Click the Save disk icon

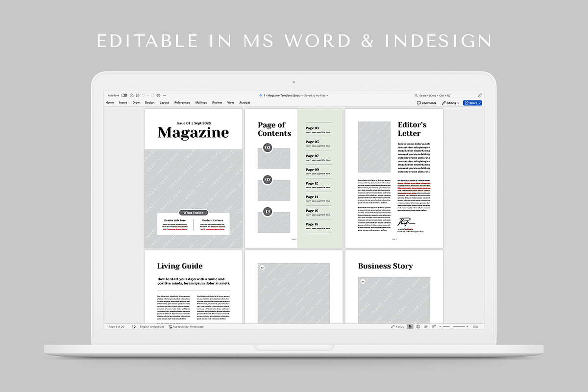pyautogui.click(x=138, y=96)
